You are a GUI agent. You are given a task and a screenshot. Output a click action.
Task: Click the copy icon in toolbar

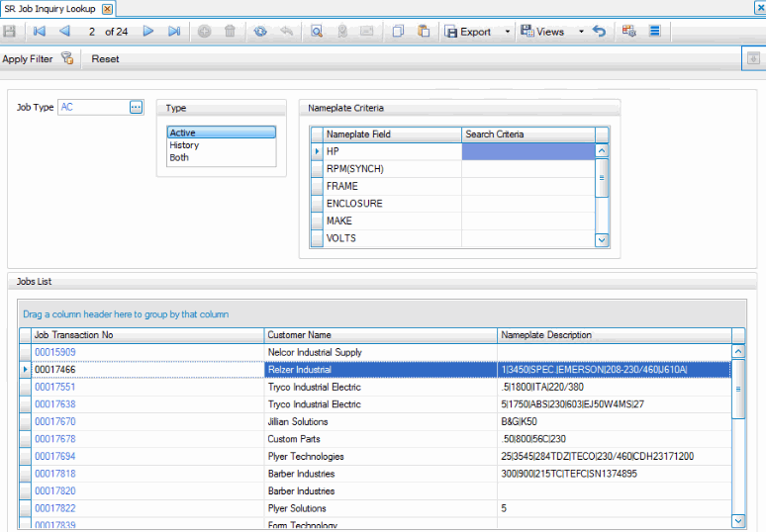[398, 32]
